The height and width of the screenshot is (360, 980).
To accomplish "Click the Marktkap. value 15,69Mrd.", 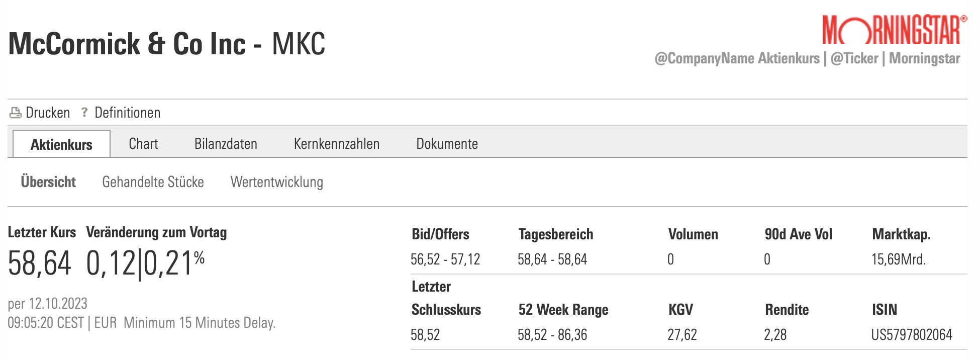I will pos(898,259).
